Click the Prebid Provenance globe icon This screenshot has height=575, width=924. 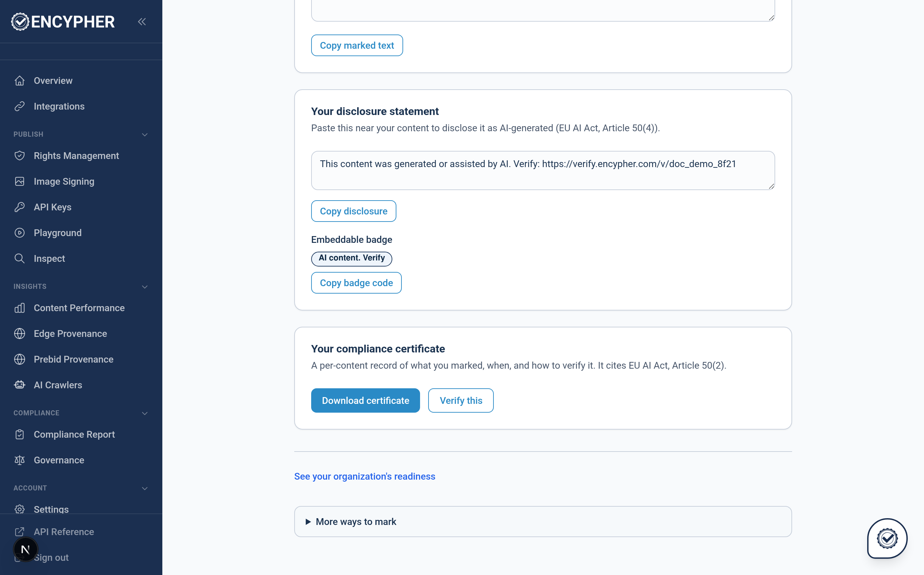click(x=20, y=359)
